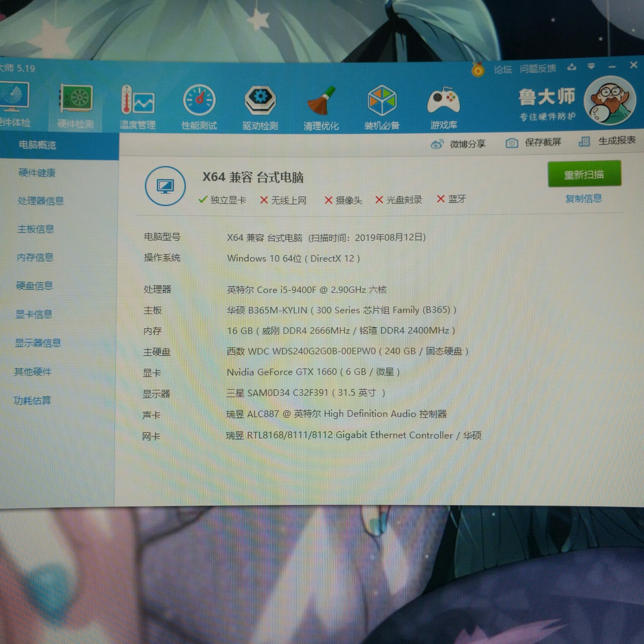Minimize the 鲁大师 window
This screenshot has height=644, width=644.
coord(612,67)
